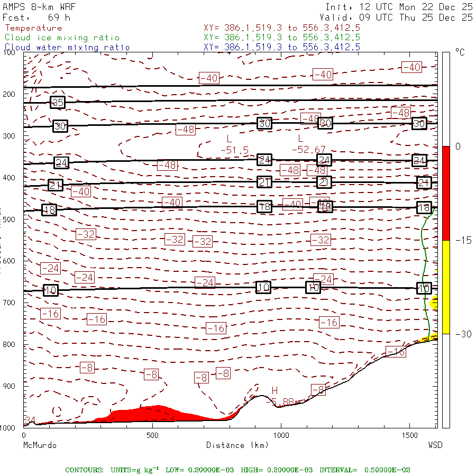Image resolution: width=476 pixels, height=476 pixels.
Task: Click the -15 color bar tick label
Action: [x=463, y=241]
